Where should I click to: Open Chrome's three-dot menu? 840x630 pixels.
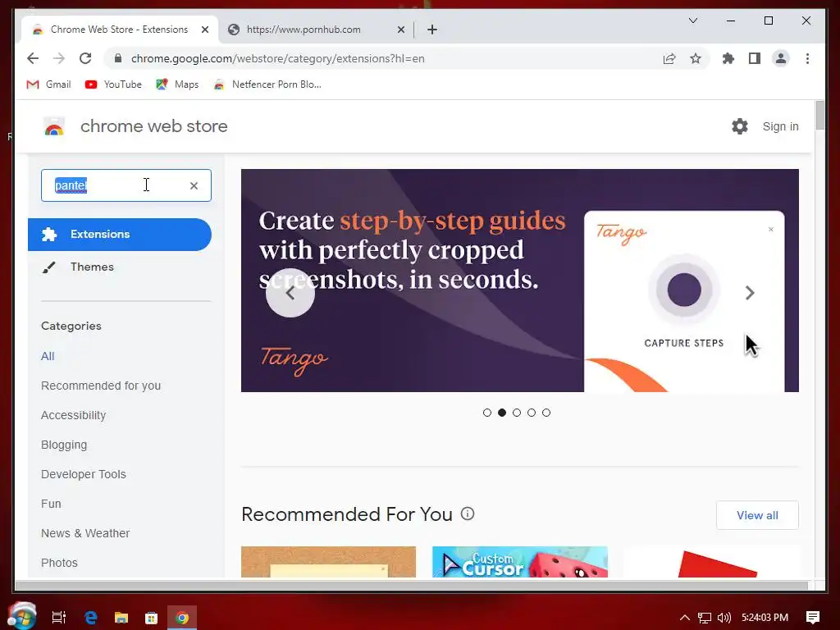click(807, 58)
